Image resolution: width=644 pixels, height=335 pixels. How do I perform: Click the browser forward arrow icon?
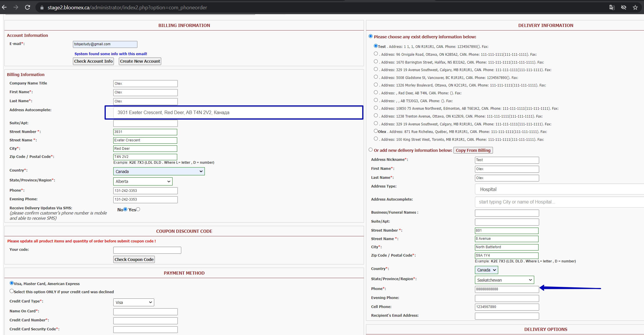coord(16,7)
